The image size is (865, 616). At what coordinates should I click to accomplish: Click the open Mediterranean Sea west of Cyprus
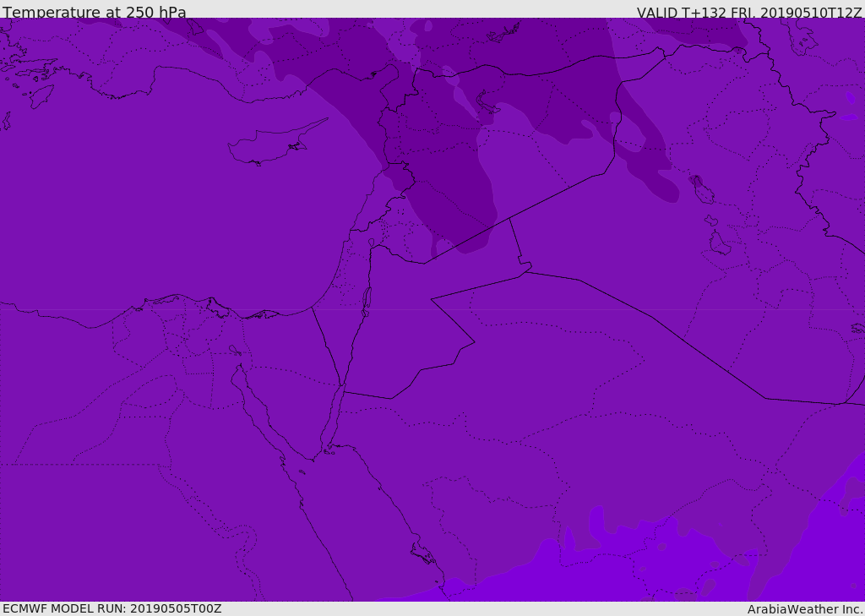coord(127,186)
